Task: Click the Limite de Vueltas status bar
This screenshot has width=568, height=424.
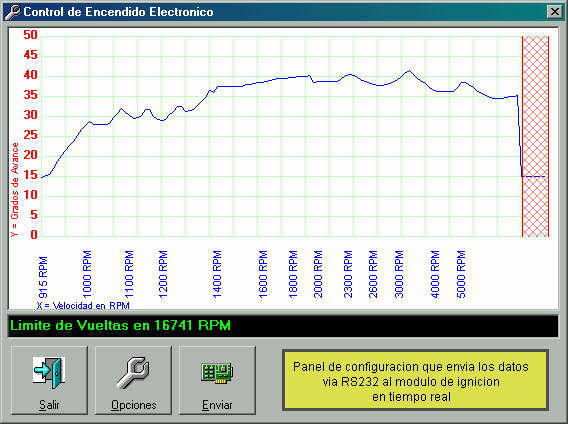Action: pos(283,326)
